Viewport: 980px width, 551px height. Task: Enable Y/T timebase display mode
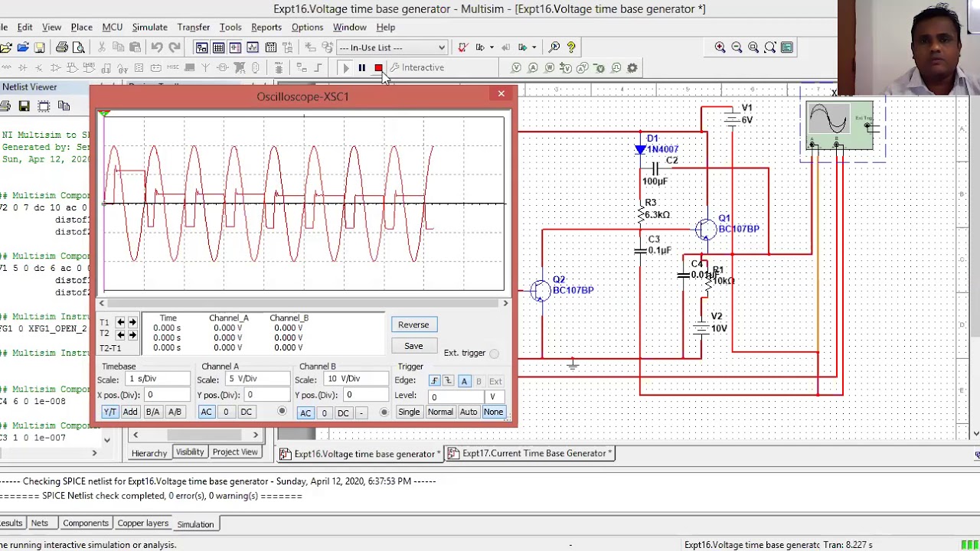tap(110, 412)
